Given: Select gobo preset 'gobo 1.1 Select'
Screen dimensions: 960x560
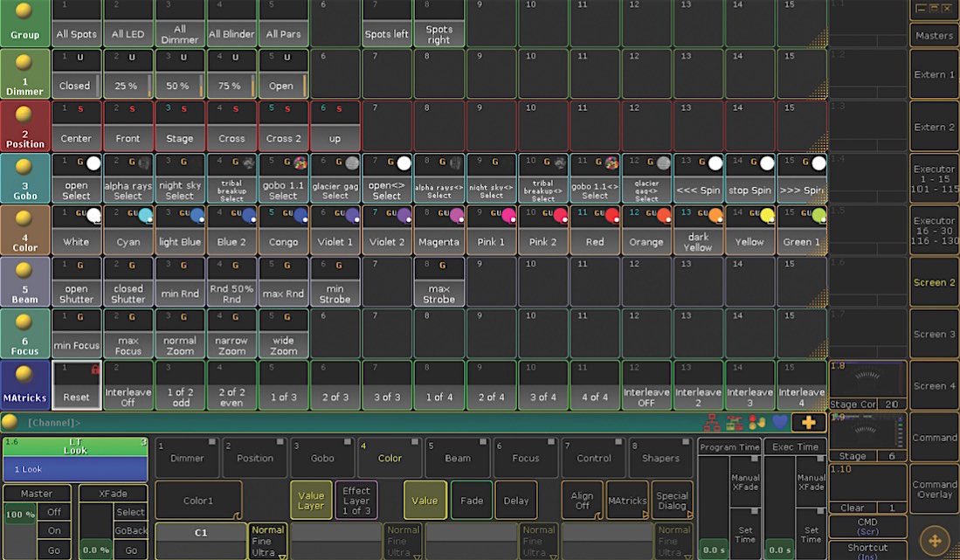Looking at the screenshot, I should 283,178.
